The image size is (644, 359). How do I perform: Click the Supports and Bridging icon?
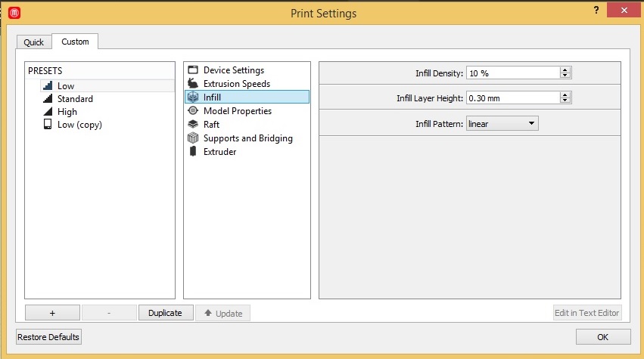click(x=192, y=138)
